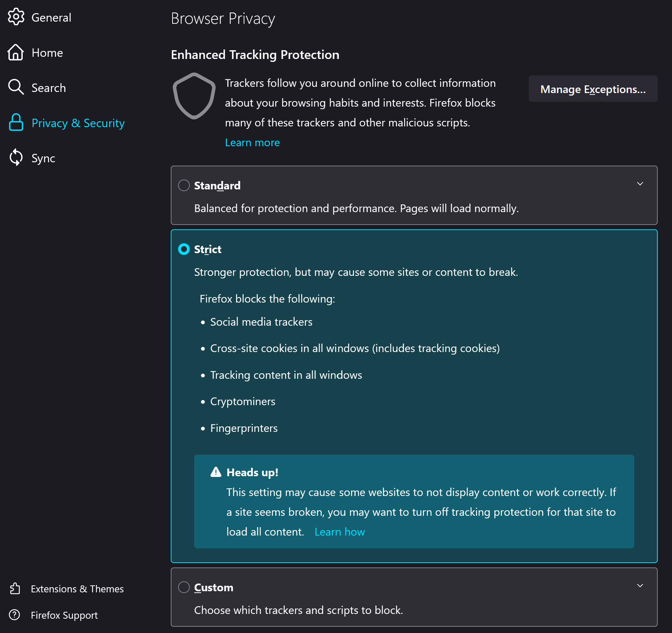
Task: Expand the Standard option details chevron
Action: click(640, 184)
